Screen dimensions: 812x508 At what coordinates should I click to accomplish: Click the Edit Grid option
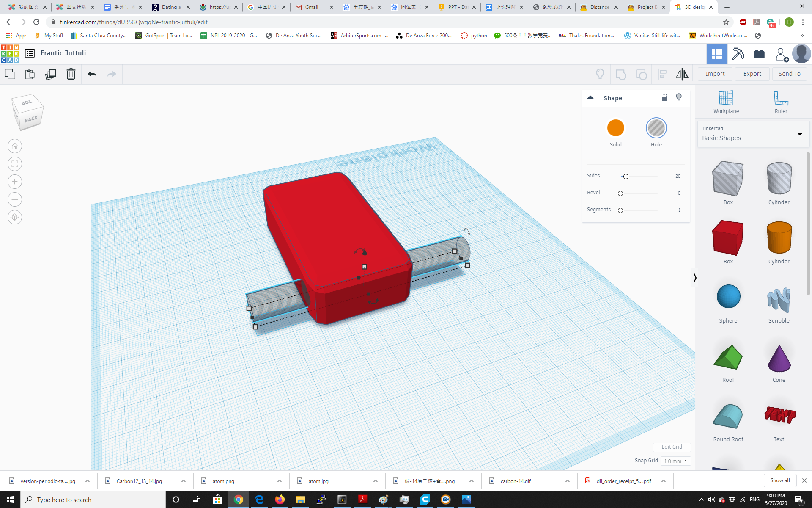[671, 447]
